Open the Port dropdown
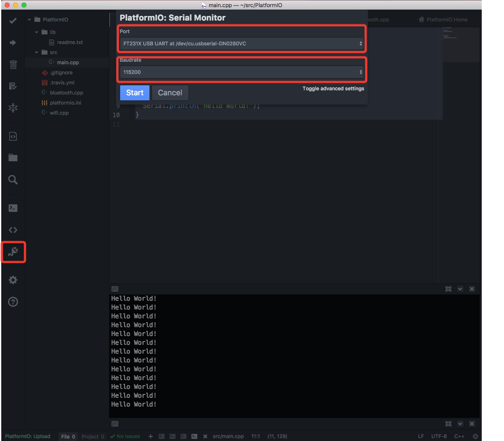This screenshot has width=504, height=441. 241,44
